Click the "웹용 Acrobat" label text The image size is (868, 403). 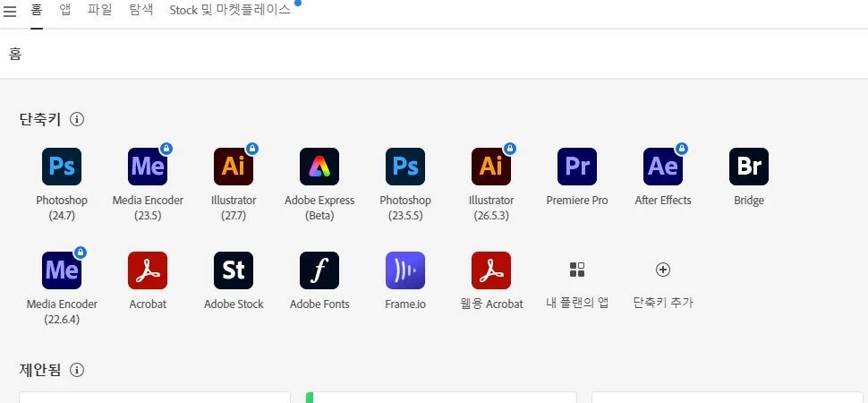tap(491, 304)
